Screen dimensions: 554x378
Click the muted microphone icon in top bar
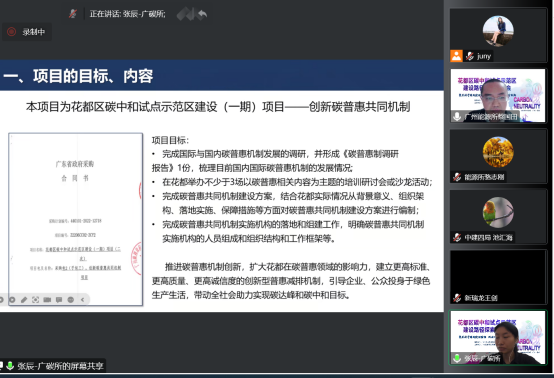pyautogui.click(x=73, y=14)
